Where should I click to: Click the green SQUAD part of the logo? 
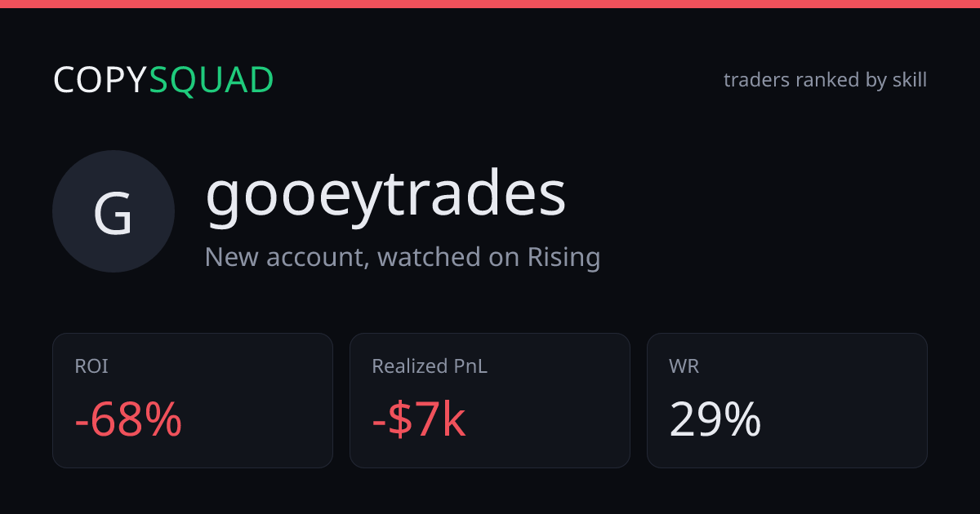pos(212,81)
